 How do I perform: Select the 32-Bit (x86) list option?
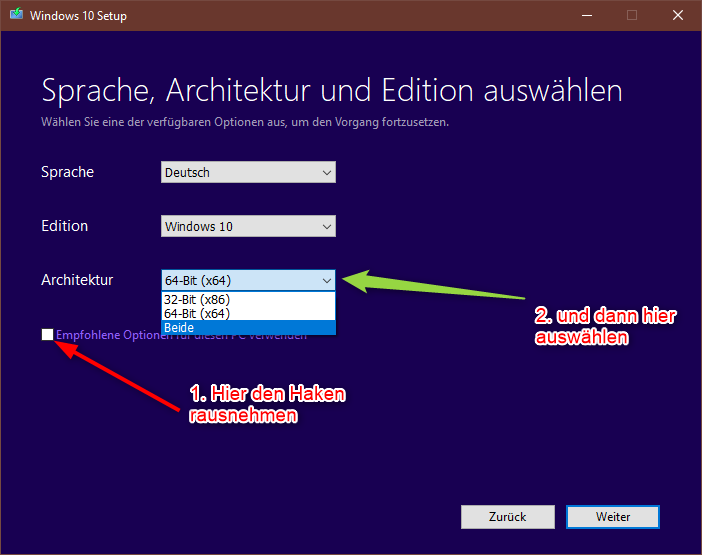(248, 299)
